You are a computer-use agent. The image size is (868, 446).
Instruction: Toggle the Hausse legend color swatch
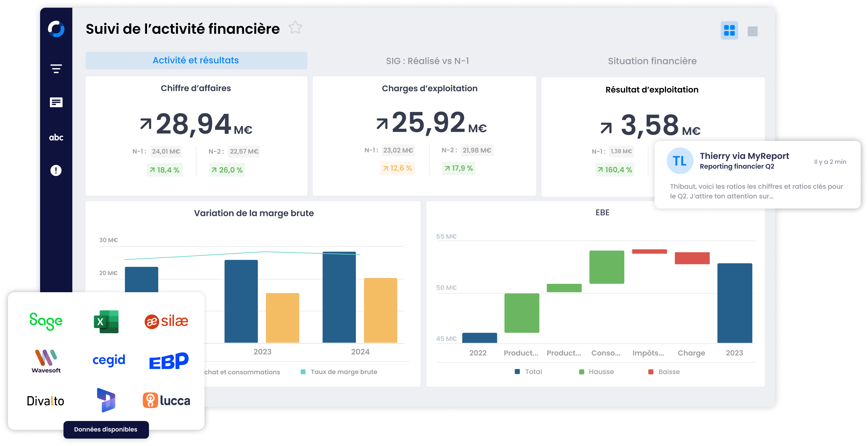(582, 372)
